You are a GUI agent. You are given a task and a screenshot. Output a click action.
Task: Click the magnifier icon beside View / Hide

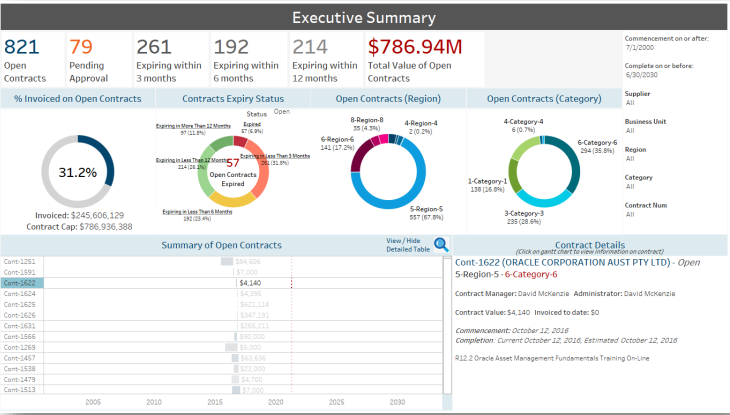click(441, 245)
